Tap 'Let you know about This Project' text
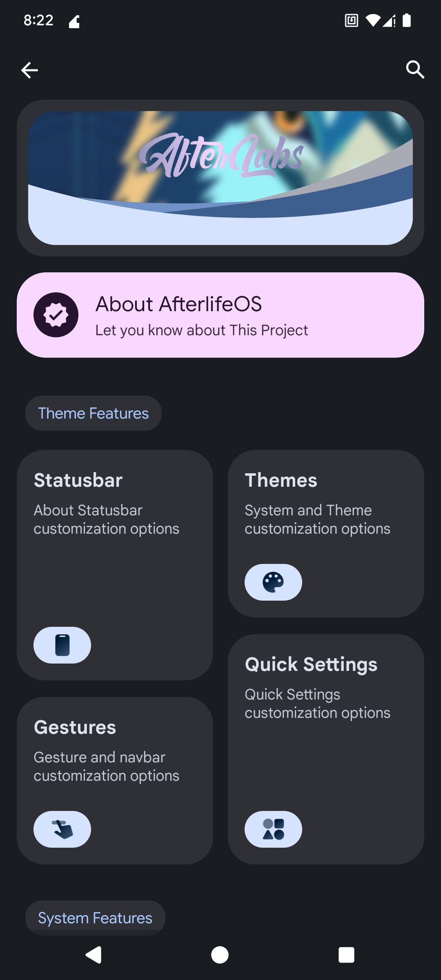The width and height of the screenshot is (441, 980). pyautogui.click(x=201, y=330)
